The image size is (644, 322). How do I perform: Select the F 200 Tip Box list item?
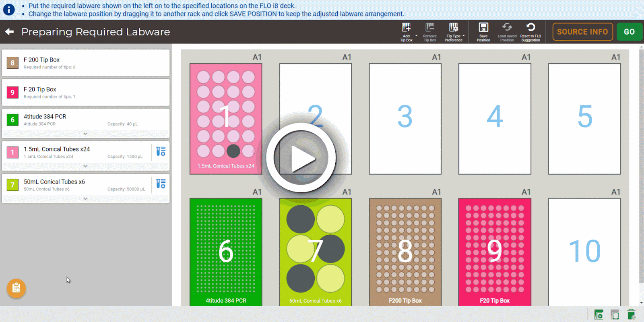pos(86,63)
